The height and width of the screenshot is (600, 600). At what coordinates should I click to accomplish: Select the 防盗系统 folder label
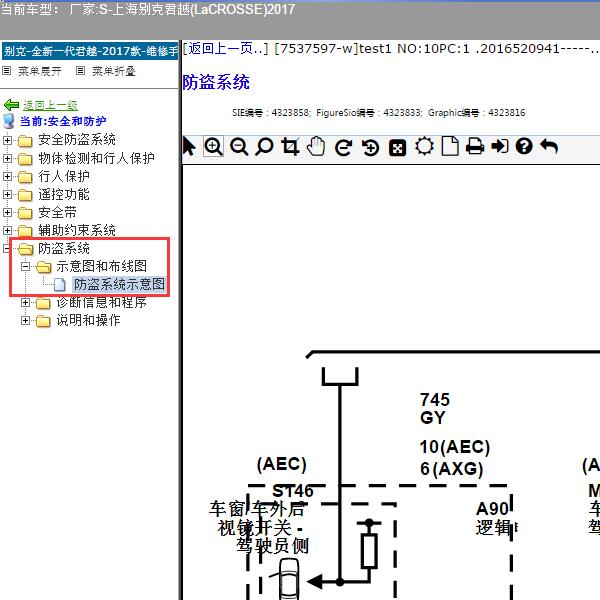click(64, 248)
